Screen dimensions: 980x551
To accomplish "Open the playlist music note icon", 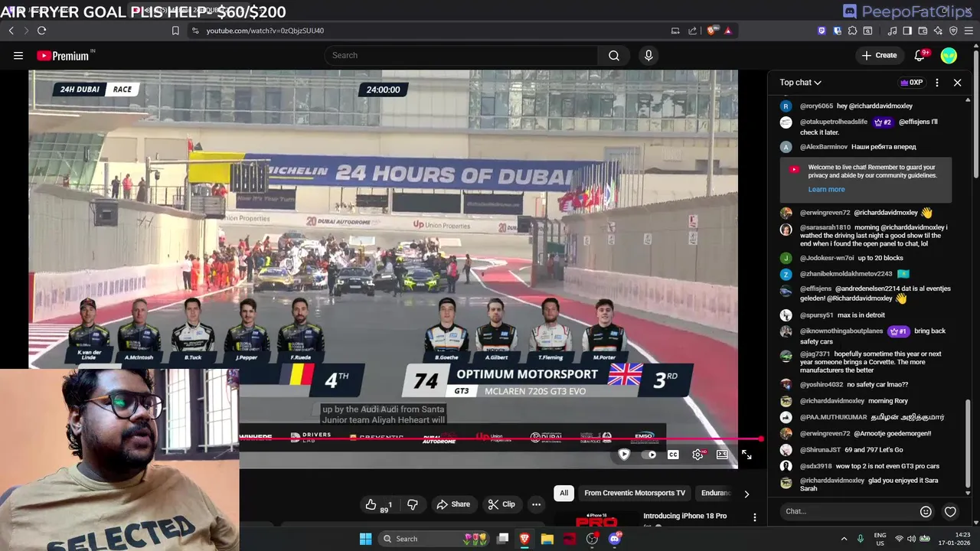I will pos(892,31).
